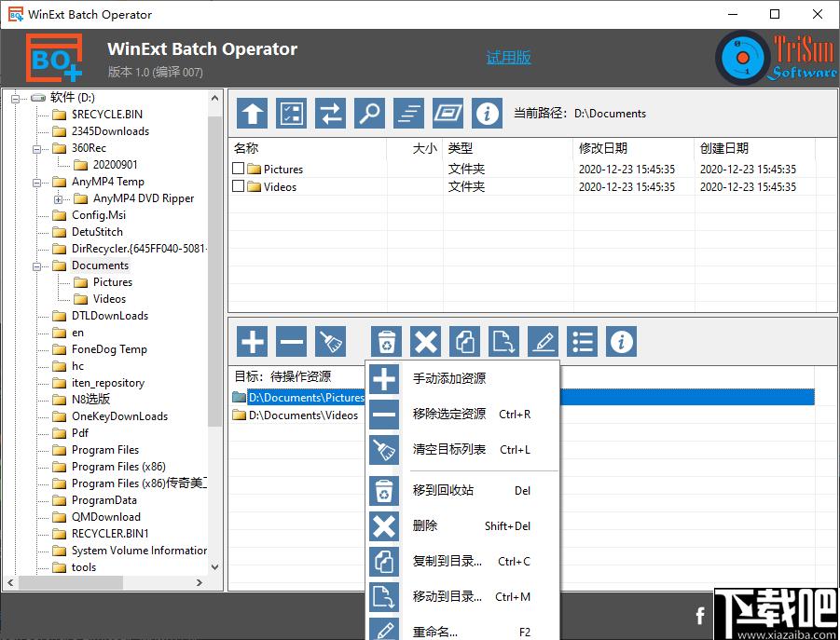
Task: Sort by the 大小 column header
Action: click(x=415, y=148)
